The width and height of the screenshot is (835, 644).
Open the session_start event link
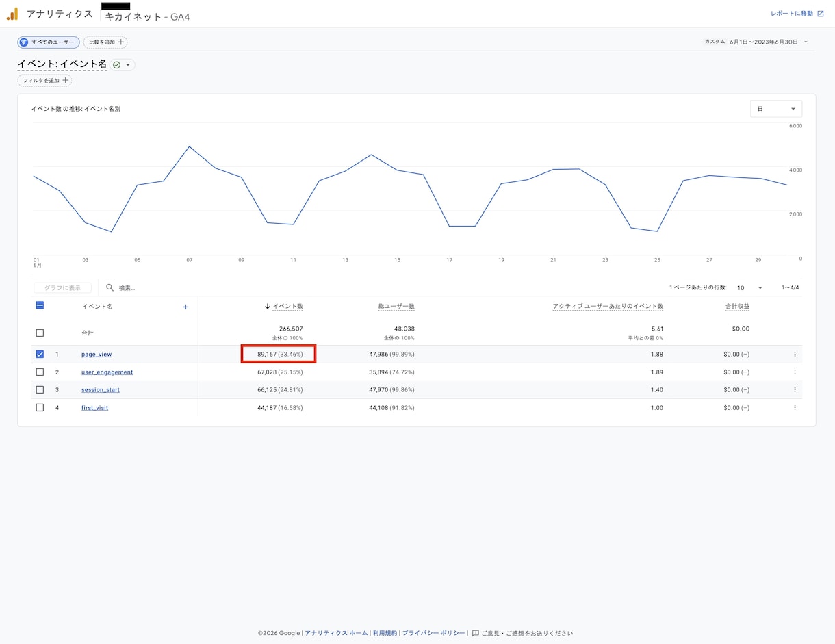click(101, 390)
